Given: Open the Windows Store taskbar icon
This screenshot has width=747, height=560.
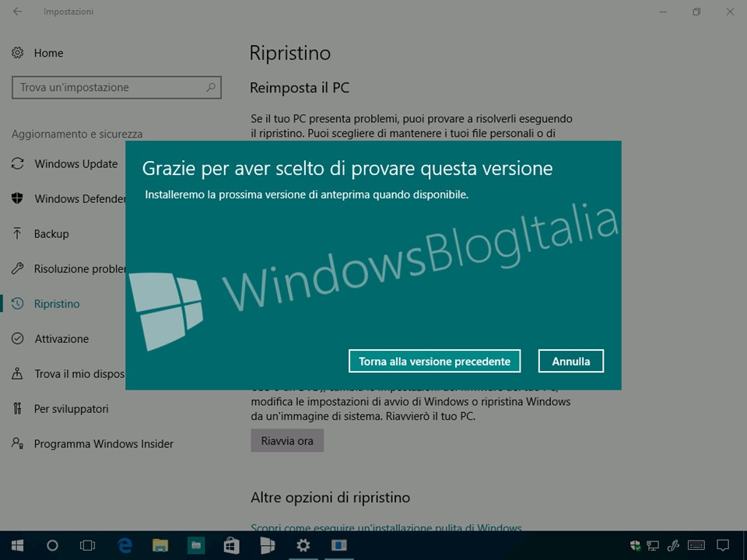Looking at the screenshot, I should point(232,545).
